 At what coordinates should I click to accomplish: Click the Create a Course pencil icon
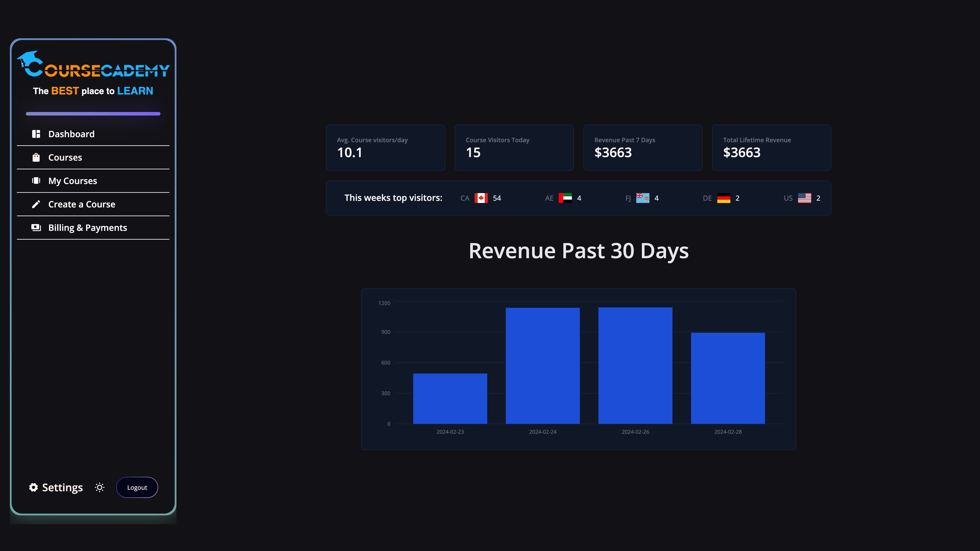pyautogui.click(x=36, y=204)
